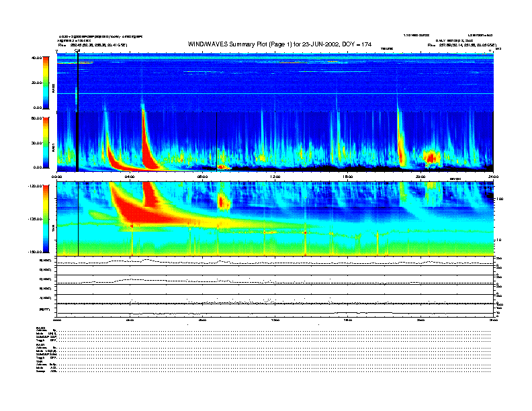Viewport: 532px width, 411px height.
Task: Click the 24:00 tick label under RAD1 panel
Action: (x=493, y=177)
